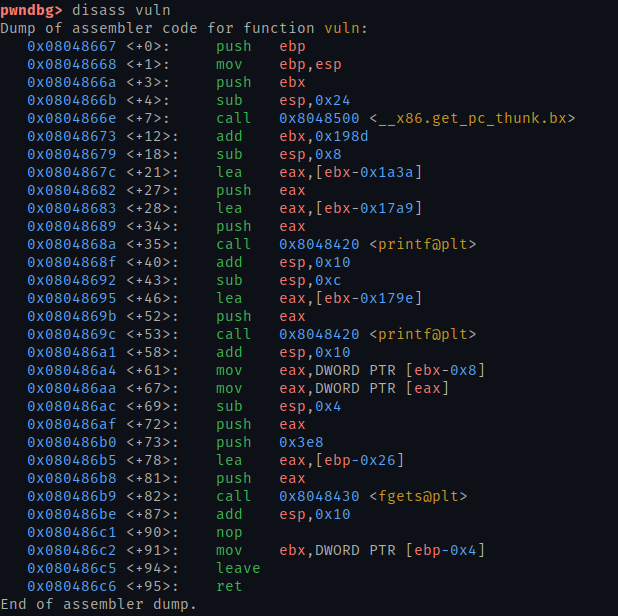
Task: Click address 0x0804868f
Action: [x=72, y=262]
